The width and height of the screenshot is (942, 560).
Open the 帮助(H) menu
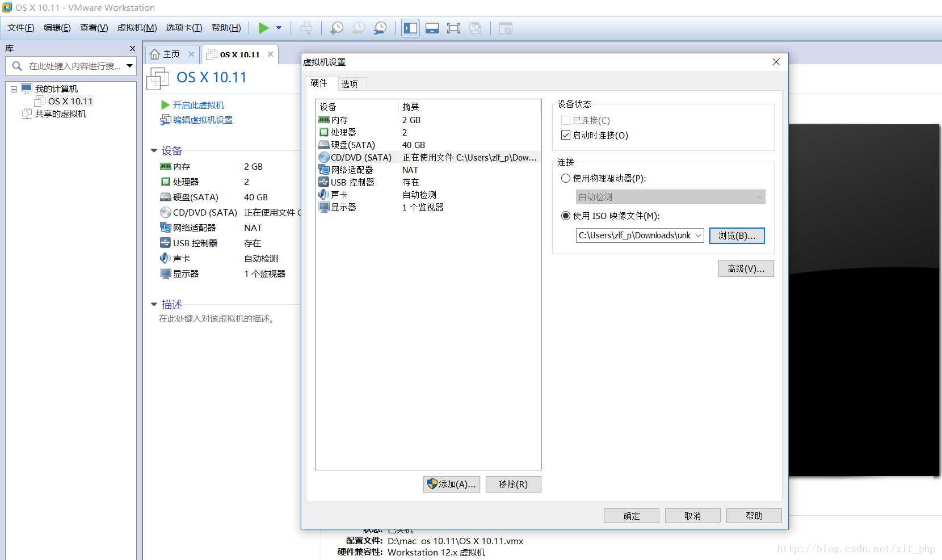tap(226, 28)
